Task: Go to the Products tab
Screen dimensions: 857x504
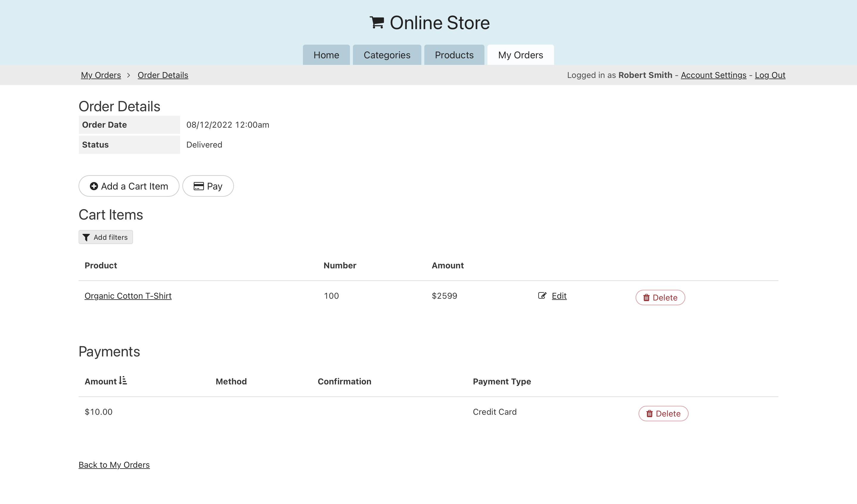Action: (454, 55)
